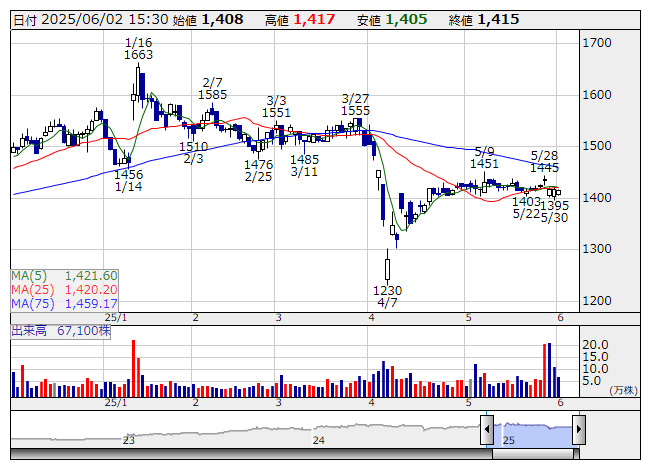Image resolution: width=653 pixels, height=470 pixels.
Task: Click the 1700 price axis label
Action: tap(597, 43)
